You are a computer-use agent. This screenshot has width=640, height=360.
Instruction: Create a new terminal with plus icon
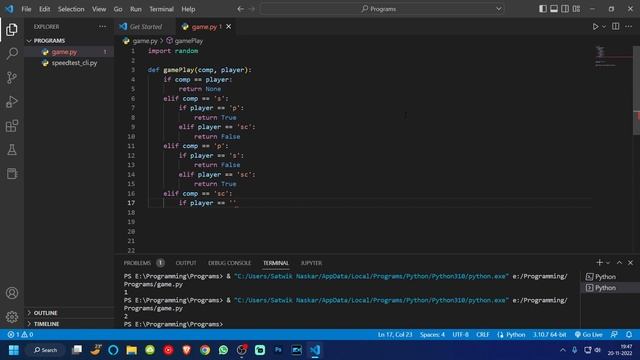point(599,262)
